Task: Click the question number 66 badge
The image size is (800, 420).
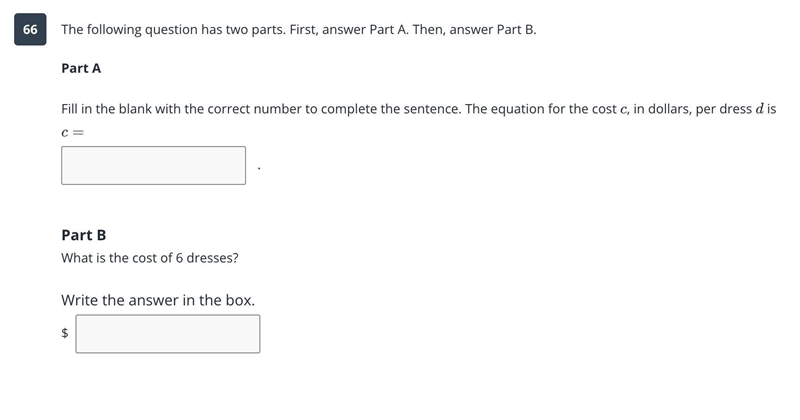Action: (30, 30)
